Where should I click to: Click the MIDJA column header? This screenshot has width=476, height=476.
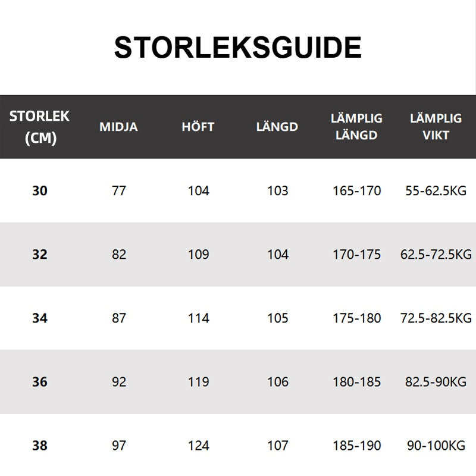[x=118, y=127]
